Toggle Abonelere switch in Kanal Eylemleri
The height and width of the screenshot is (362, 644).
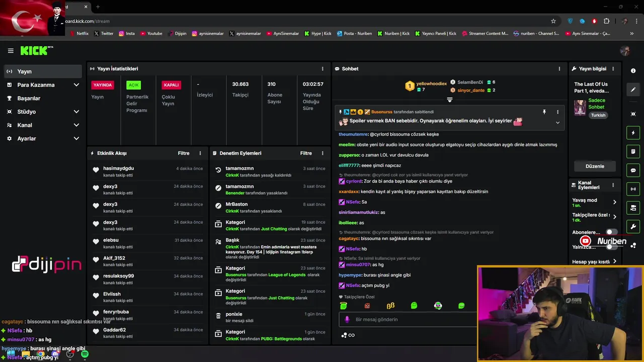tap(611, 232)
